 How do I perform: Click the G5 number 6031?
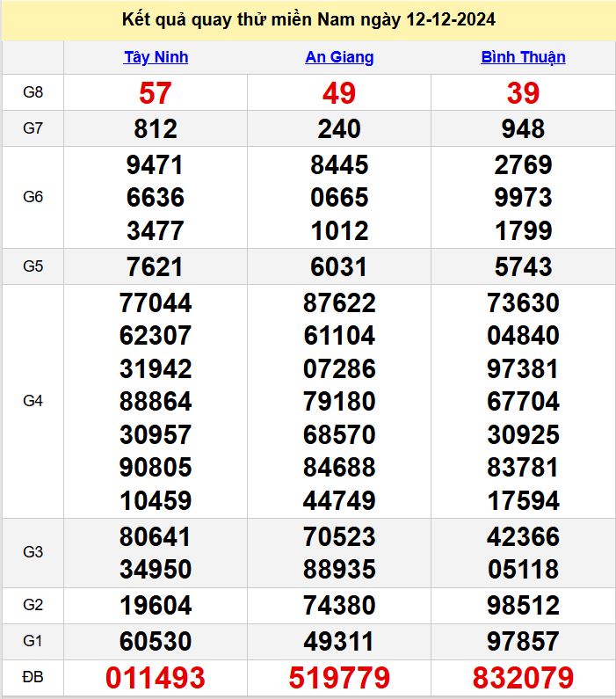339,266
